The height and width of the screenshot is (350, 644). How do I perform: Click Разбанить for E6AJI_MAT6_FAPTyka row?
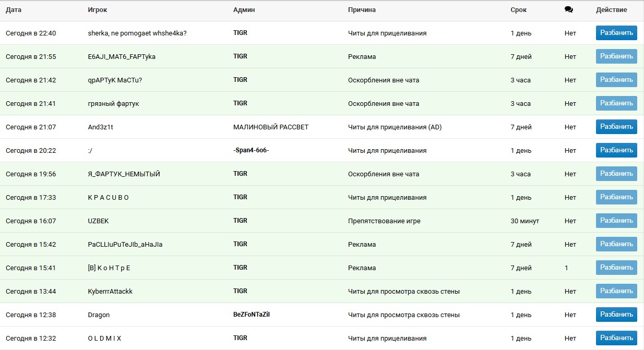(616, 56)
